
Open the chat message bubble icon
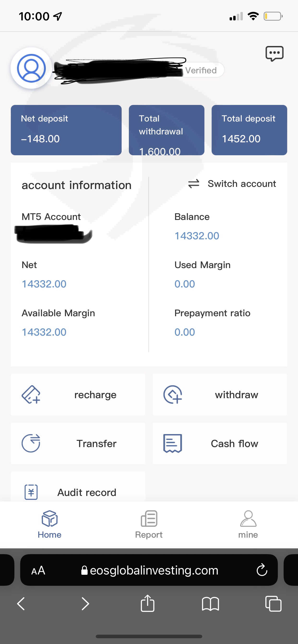(274, 53)
